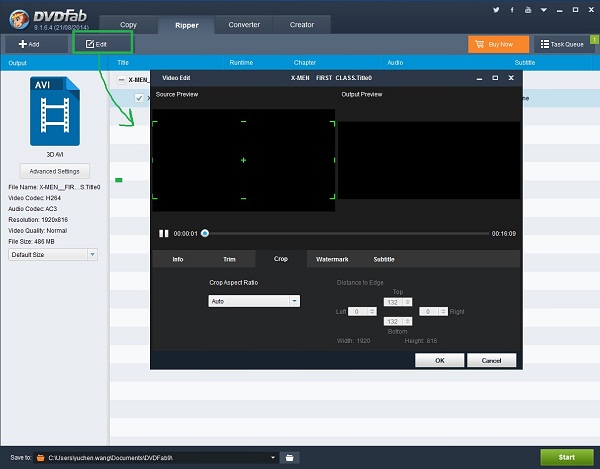Screen dimensions: 600x469
Task: Open the Twitter share icon
Action: pyautogui.click(x=496, y=10)
